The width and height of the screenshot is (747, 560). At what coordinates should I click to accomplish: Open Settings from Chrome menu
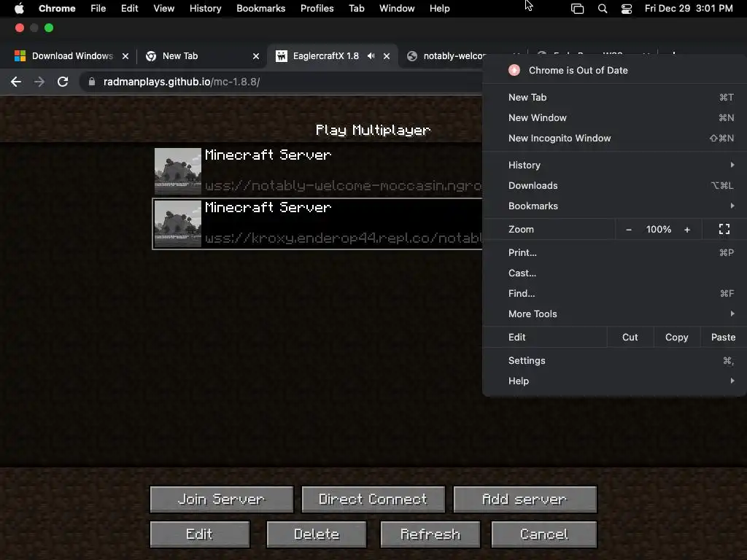(614, 361)
